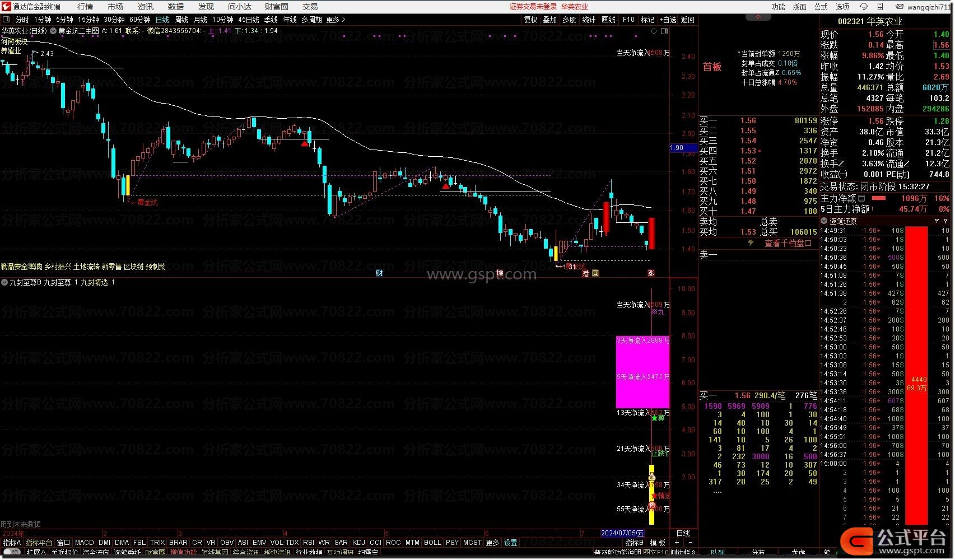Switch to the KDJ indicator
Screen dimensions: 955x560
pyautogui.click(x=358, y=543)
